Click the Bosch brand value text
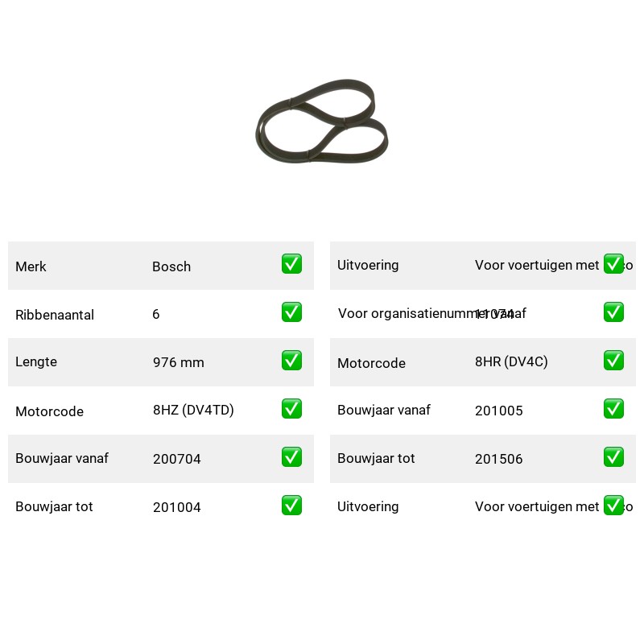 click(171, 266)
